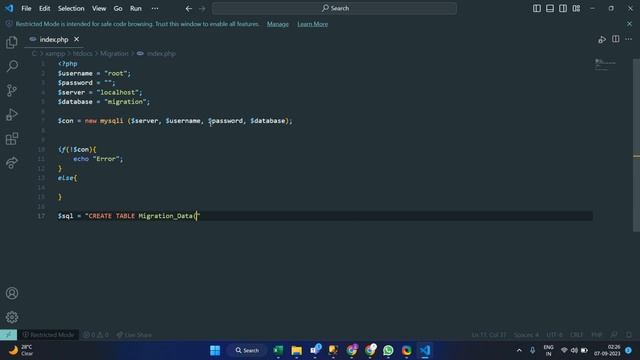Open the File menu
Image resolution: width=640 pixels, height=360 pixels.
(x=26, y=8)
